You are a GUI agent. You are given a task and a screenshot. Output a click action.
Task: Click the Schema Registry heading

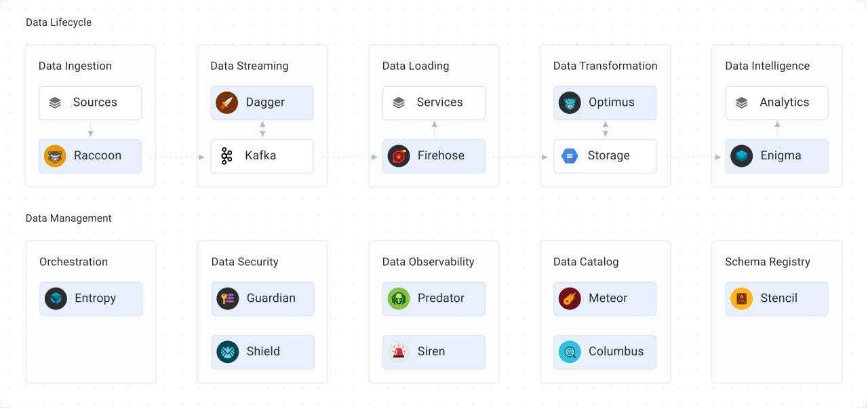pyautogui.click(x=768, y=262)
